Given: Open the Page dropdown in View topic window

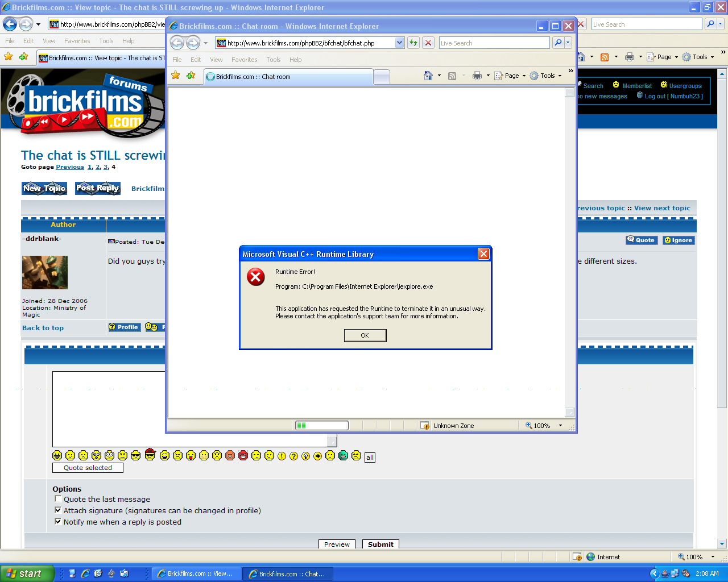Looking at the screenshot, I should pos(663,57).
